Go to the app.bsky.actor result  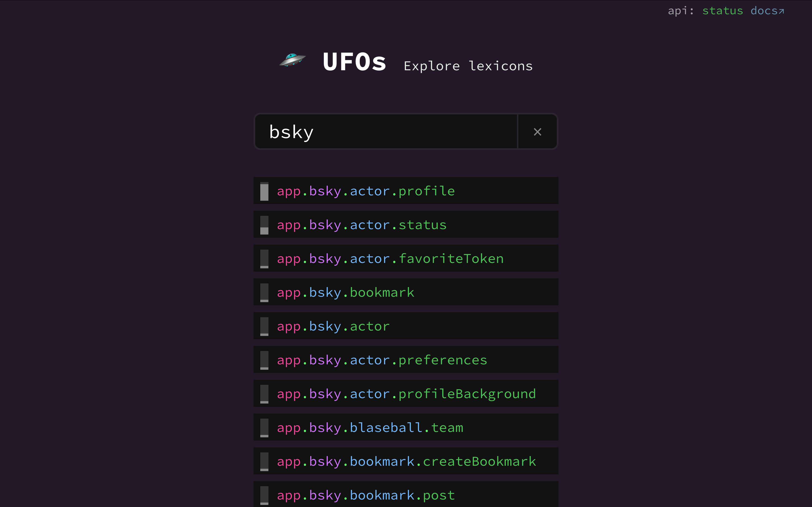click(x=333, y=327)
